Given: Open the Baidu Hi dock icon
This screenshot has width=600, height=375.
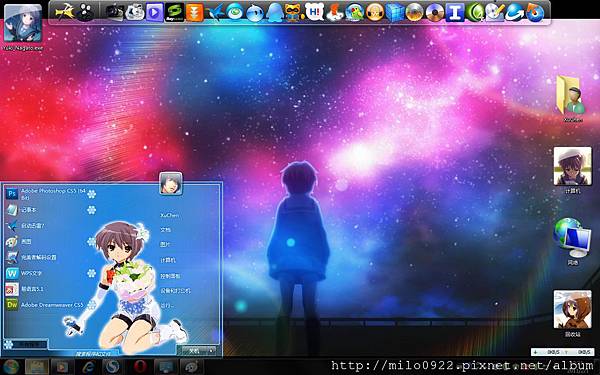Looking at the screenshot, I should point(315,12).
